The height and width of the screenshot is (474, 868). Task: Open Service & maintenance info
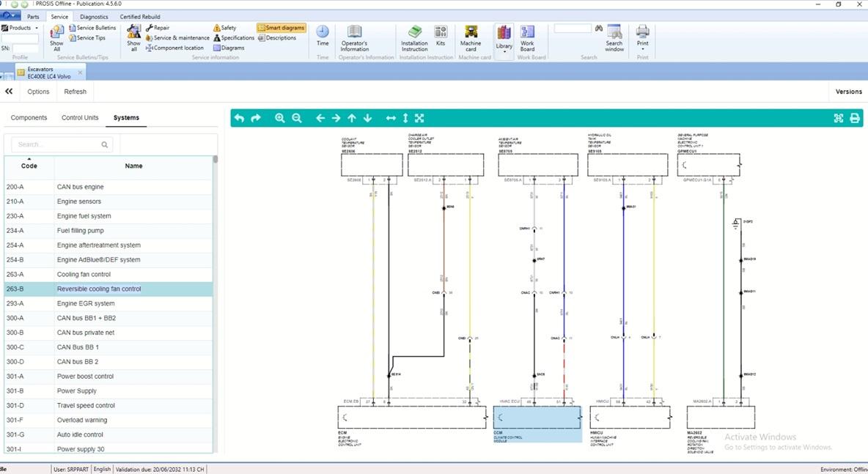177,37
